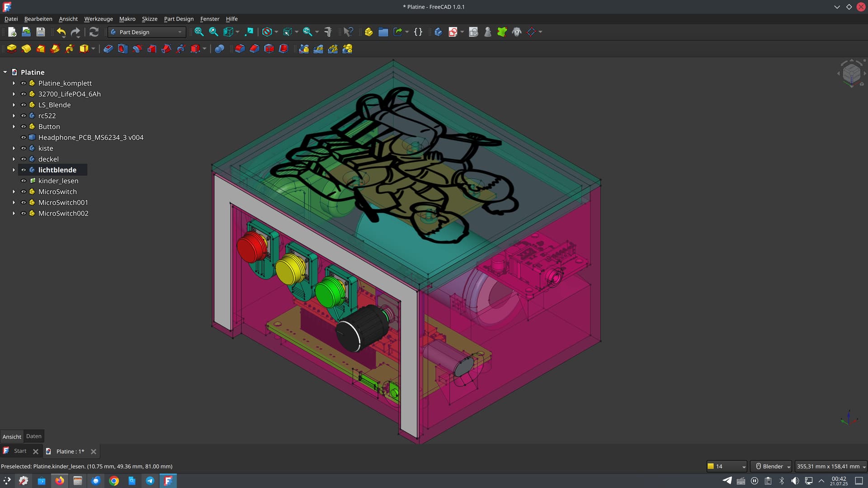Click the Chamfer tool icon
Image resolution: width=868 pixels, height=488 pixels.
click(x=255, y=49)
